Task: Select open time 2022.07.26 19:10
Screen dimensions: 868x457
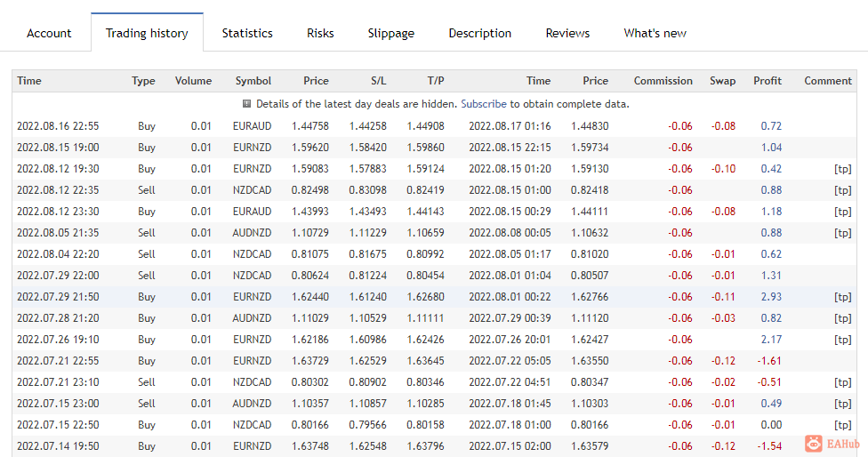Action: (x=58, y=339)
